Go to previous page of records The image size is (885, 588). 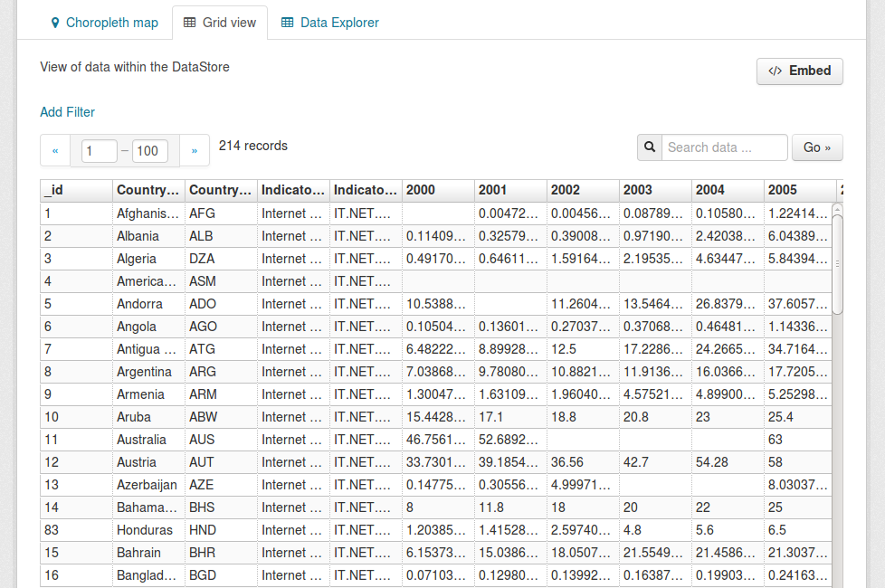[55, 151]
